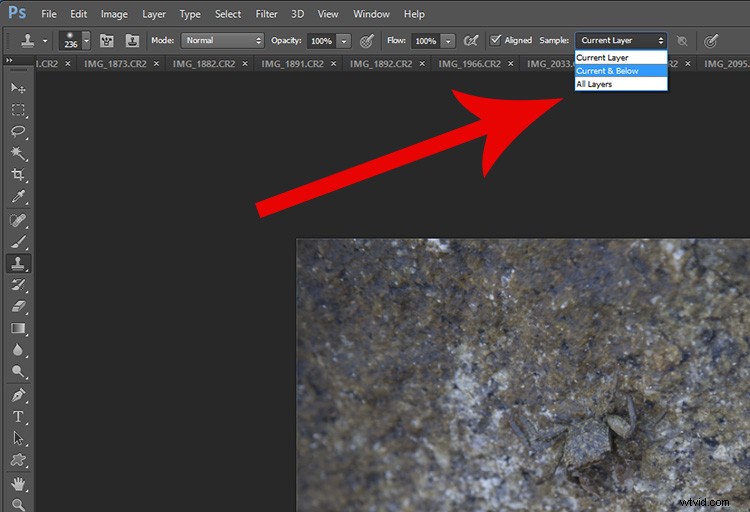The image size is (750, 512).
Task: Open the Filter menu
Action: pyautogui.click(x=266, y=14)
